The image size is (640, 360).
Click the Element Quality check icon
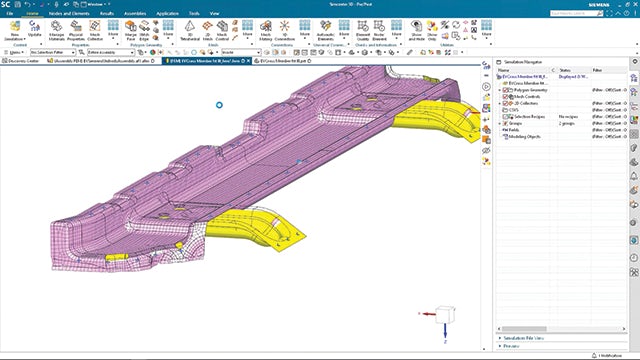[x=363, y=30]
